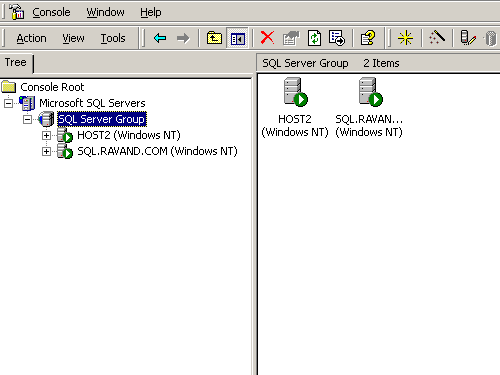Viewport: 500px width, 375px height.
Task: Open the View menu
Action: (x=73, y=38)
